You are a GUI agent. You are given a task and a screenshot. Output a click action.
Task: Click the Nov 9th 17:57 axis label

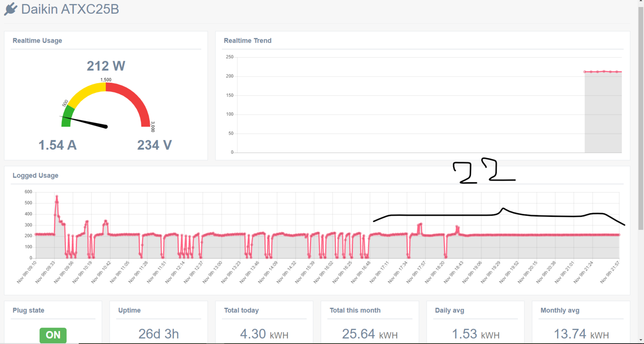pyautogui.click(x=416, y=272)
